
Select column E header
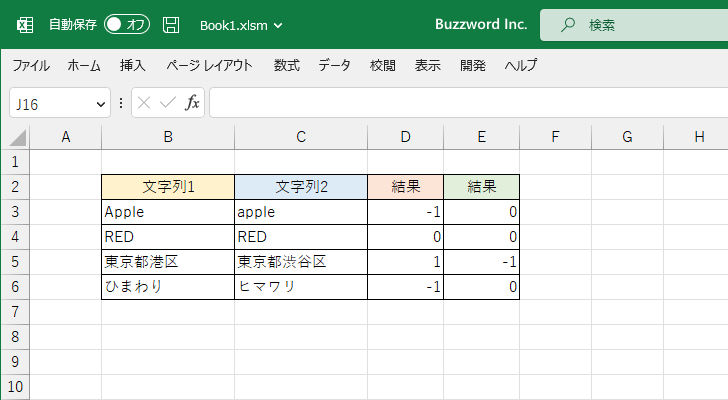[x=481, y=137]
